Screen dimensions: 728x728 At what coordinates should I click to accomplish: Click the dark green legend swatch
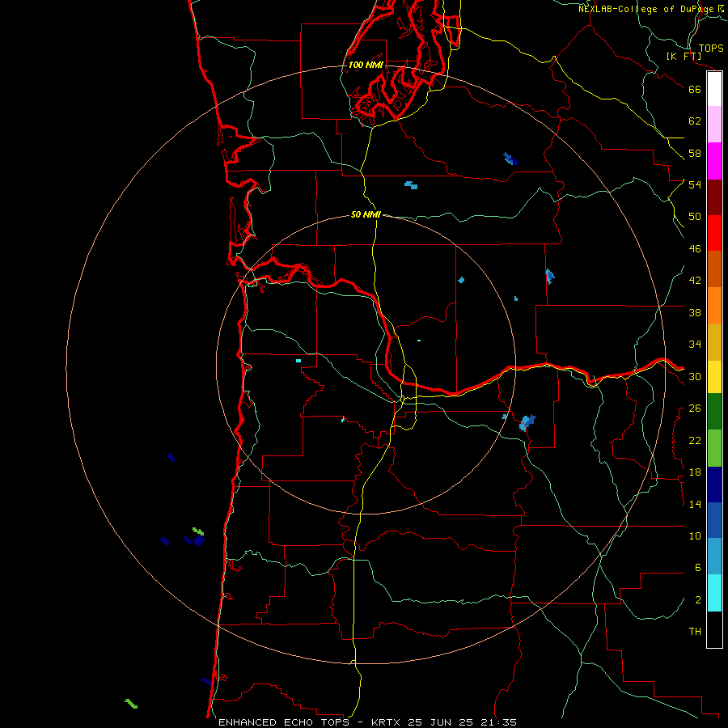[x=714, y=412]
